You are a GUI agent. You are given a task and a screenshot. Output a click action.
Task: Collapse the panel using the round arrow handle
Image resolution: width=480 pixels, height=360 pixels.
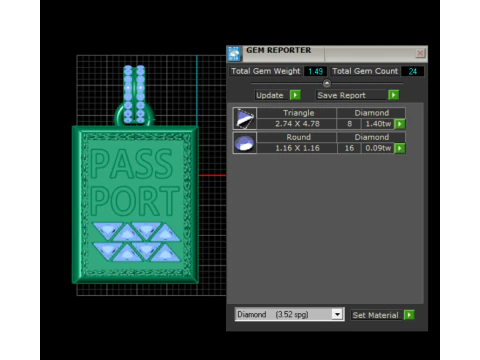[x=327, y=83]
